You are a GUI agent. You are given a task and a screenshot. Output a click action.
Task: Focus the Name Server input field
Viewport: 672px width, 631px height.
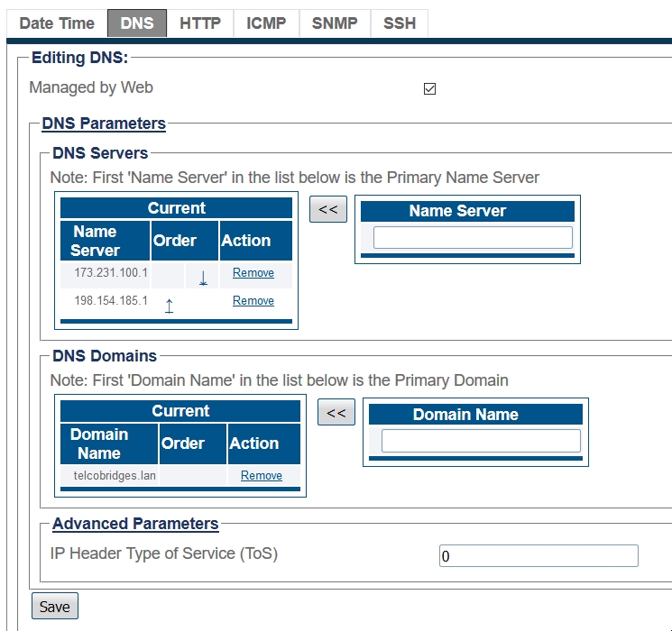[473, 238]
